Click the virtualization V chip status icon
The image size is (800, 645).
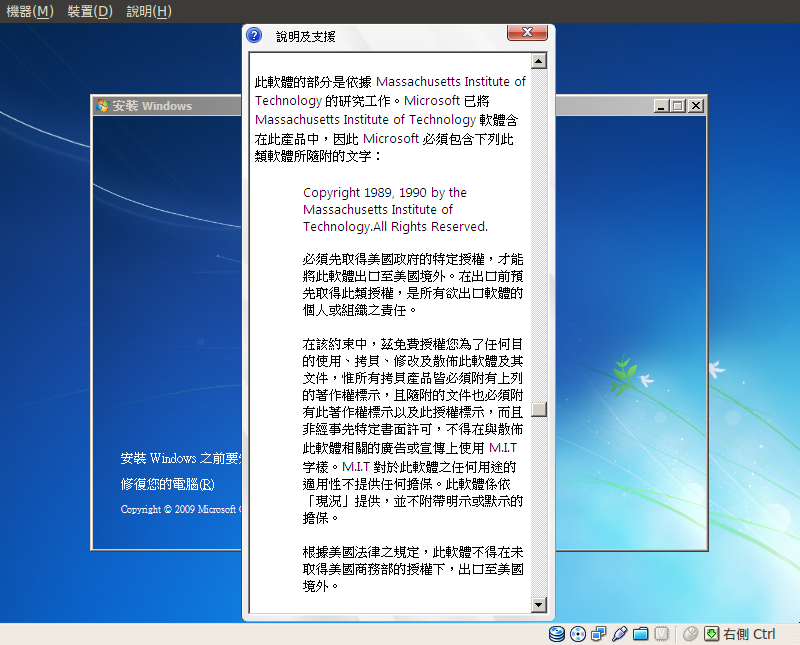click(661, 634)
